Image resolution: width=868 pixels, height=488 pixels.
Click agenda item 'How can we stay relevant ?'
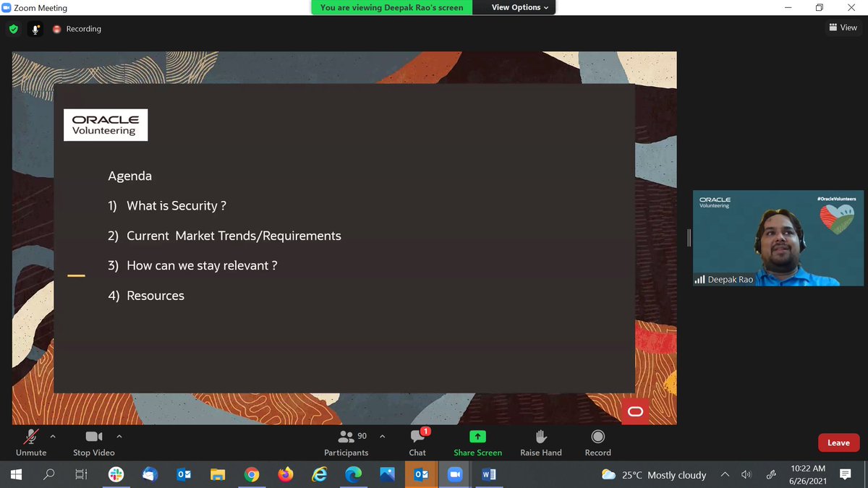(202, 265)
